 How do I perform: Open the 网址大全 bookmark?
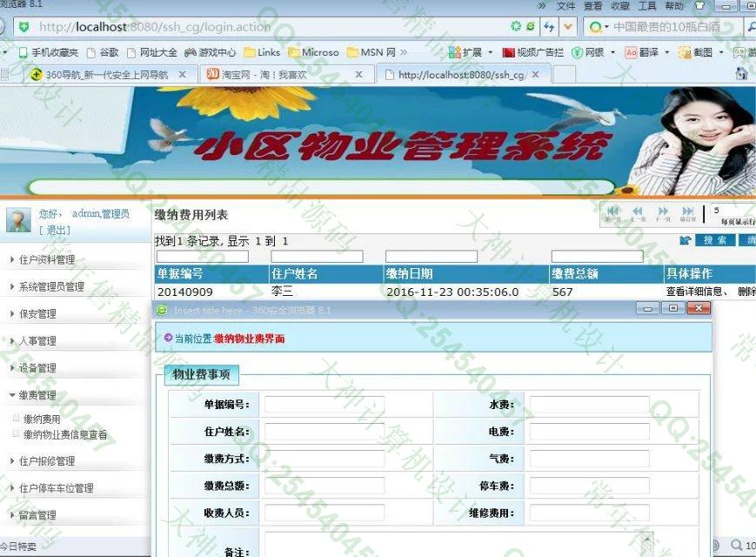tap(151, 52)
